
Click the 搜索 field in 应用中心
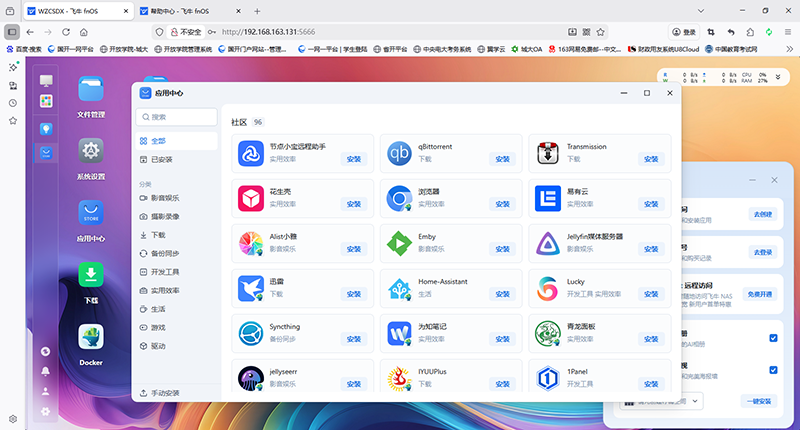[x=177, y=117]
